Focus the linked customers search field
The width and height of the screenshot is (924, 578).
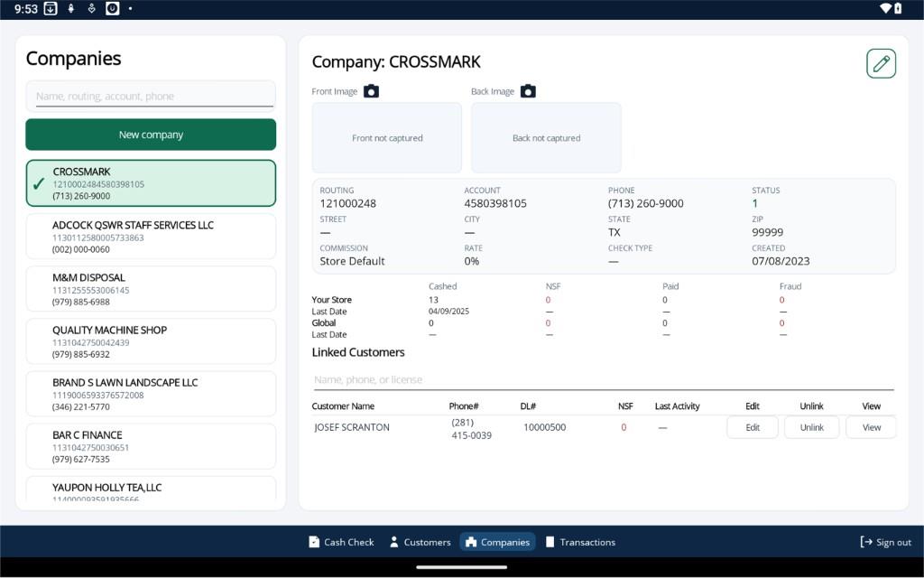[604, 380]
